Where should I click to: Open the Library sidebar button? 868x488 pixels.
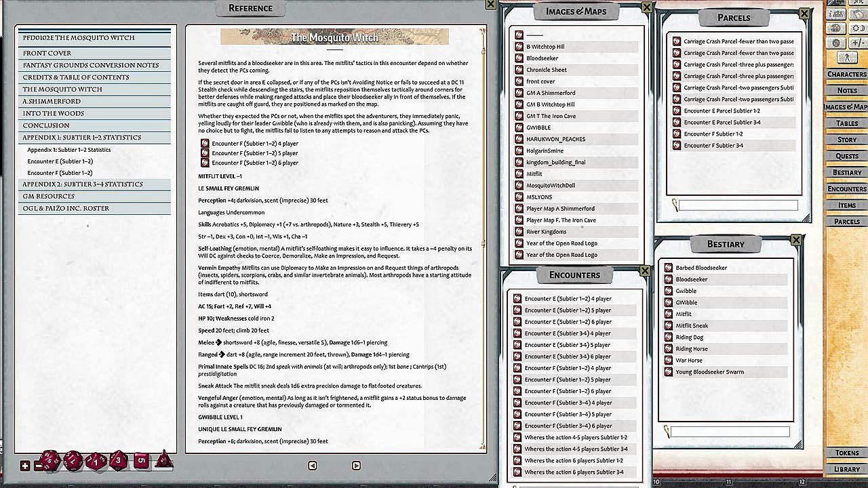(x=846, y=469)
